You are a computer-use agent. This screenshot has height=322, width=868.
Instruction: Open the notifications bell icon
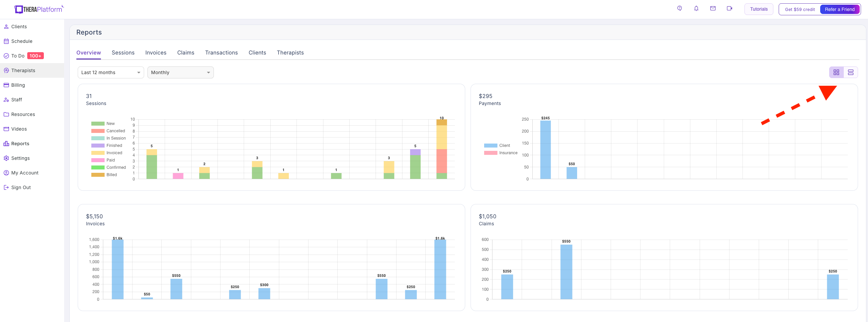click(696, 8)
